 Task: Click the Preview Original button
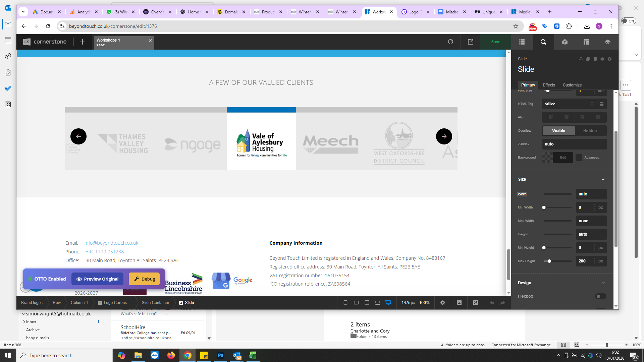[x=97, y=279]
